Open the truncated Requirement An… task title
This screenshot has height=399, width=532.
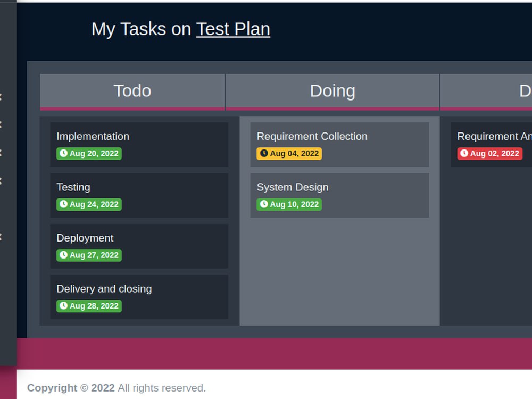tap(494, 137)
